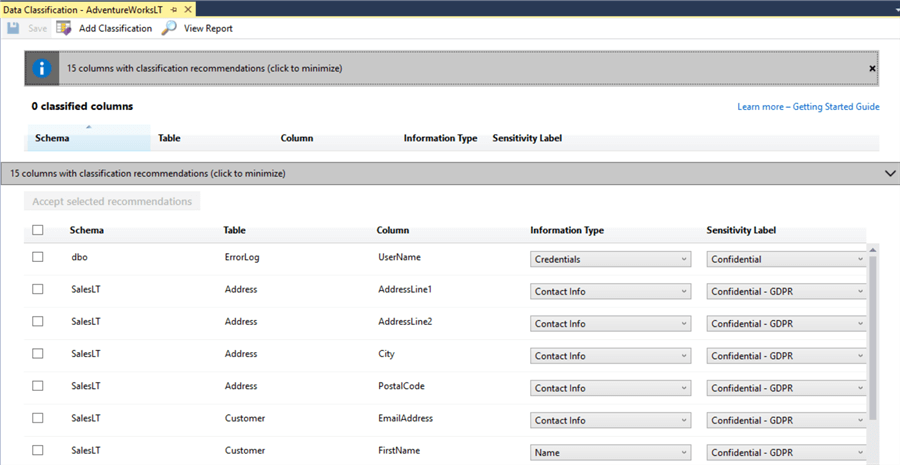Click the Add Classification icon
This screenshot has width=900, height=465.
point(67,28)
